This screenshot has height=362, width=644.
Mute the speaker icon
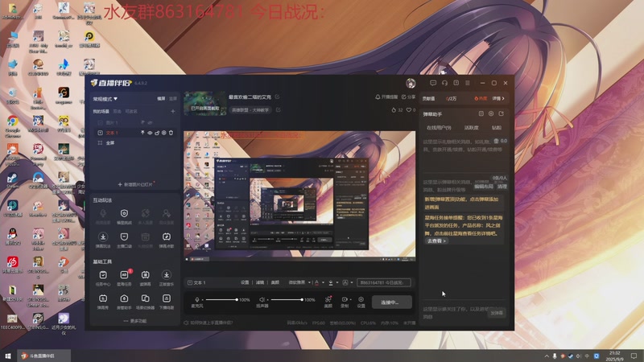[262, 299]
